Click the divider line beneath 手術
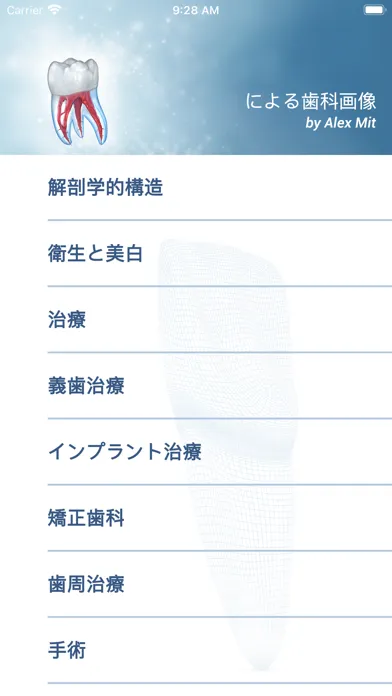The image size is (392, 696). point(220,683)
